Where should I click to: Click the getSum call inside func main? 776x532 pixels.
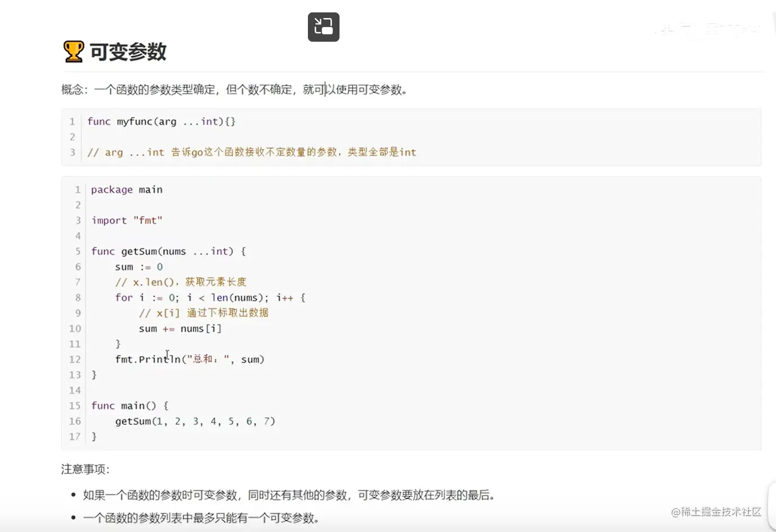(x=195, y=421)
